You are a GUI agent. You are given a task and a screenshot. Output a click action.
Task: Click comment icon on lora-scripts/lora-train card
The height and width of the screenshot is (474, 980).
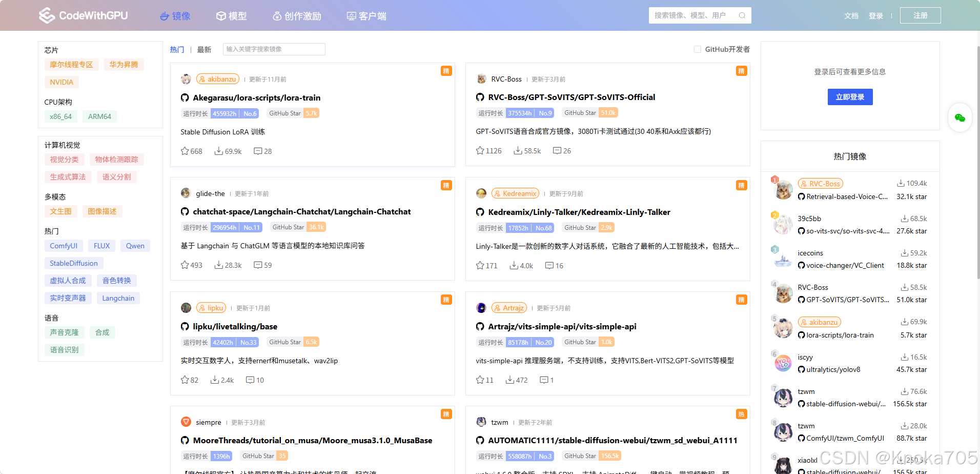pos(258,151)
